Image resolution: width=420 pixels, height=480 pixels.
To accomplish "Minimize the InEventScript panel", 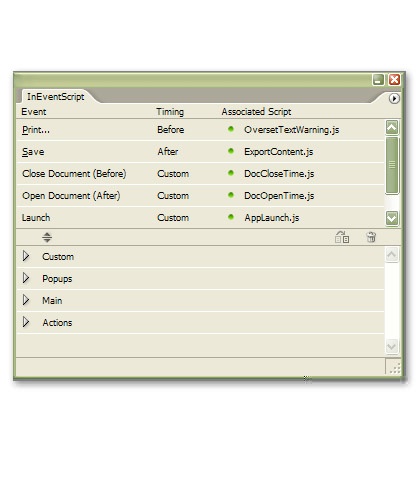I will click(378, 80).
